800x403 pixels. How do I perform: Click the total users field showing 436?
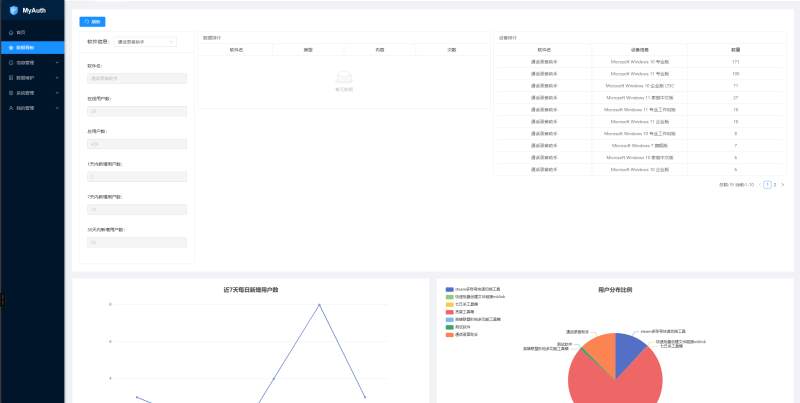click(137, 144)
